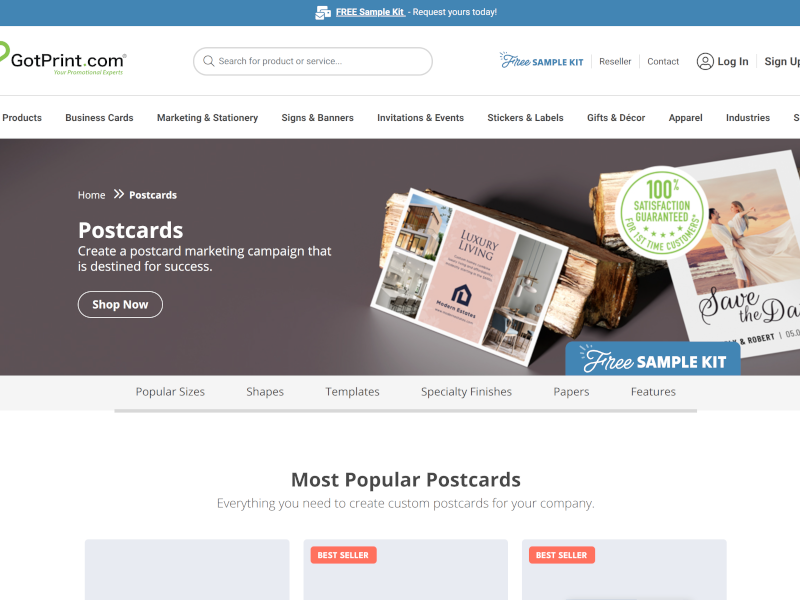This screenshot has width=800, height=600.
Task: Switch to the Templates tab
Action: [x=352, y=392]
